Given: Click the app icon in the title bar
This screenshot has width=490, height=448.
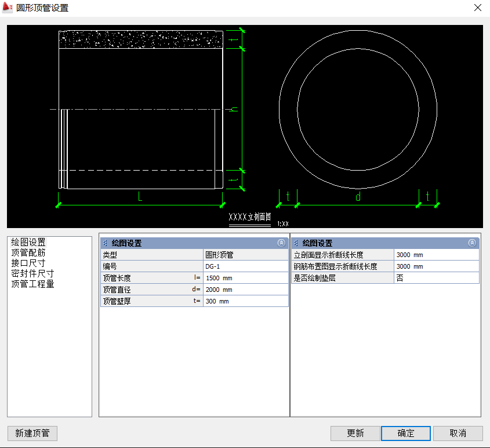Looking at the screenshot, I should coord(8,8).
